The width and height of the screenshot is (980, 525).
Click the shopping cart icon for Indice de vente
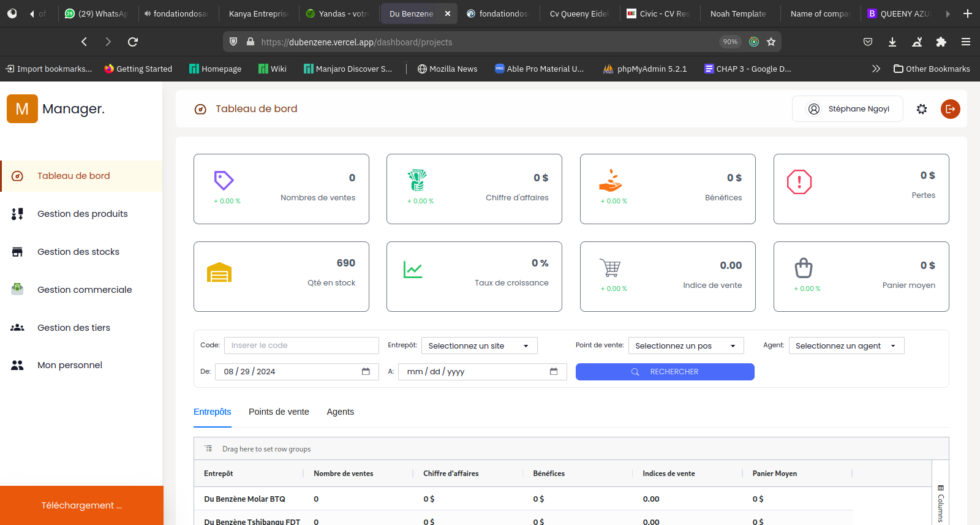click(x=610, y=268)
